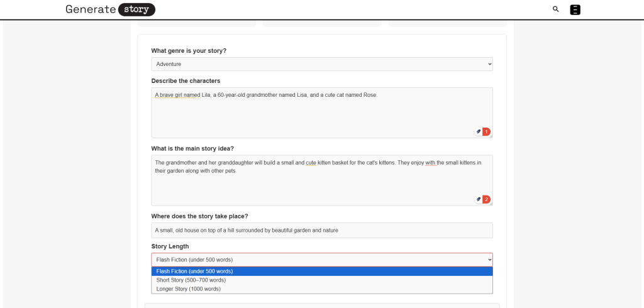Image resolution: width=644 pixels, height=308 pixels.
Task: Click the underlined word 'with' in story idea
Action: [x=430, y=163]
